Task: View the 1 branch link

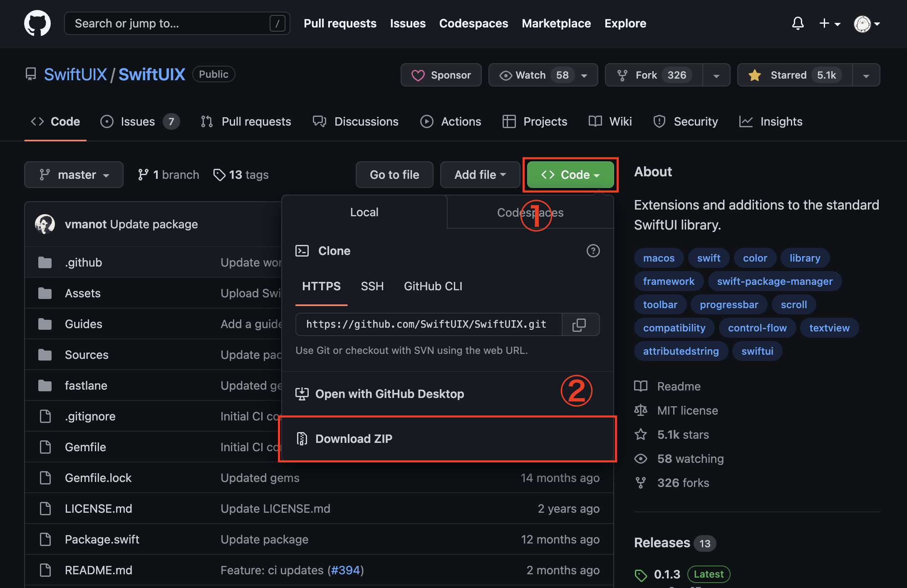Action: tap(169, 175)
